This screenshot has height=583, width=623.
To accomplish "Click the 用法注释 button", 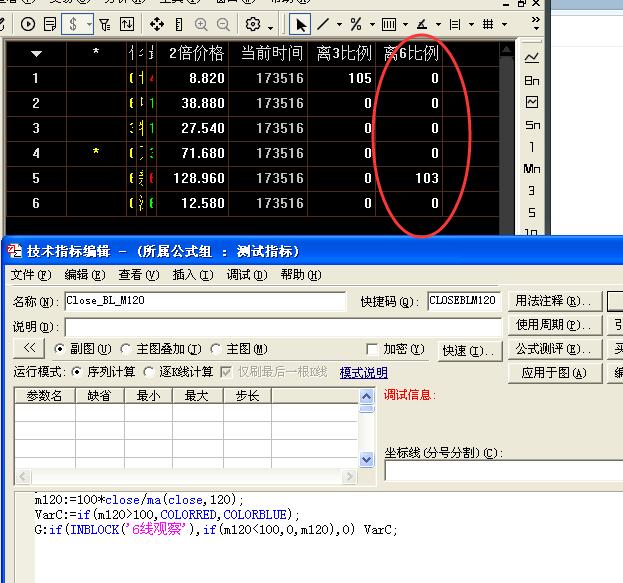I will point(555,301).
